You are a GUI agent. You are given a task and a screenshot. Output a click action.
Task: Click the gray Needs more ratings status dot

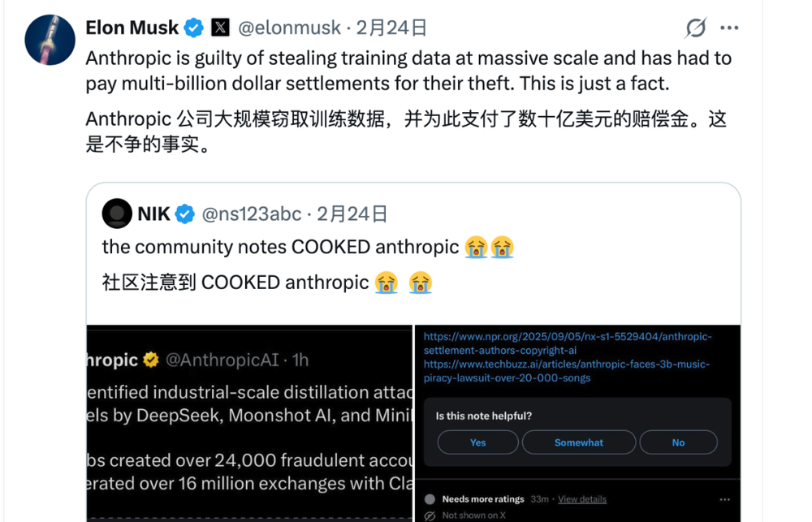430,498
